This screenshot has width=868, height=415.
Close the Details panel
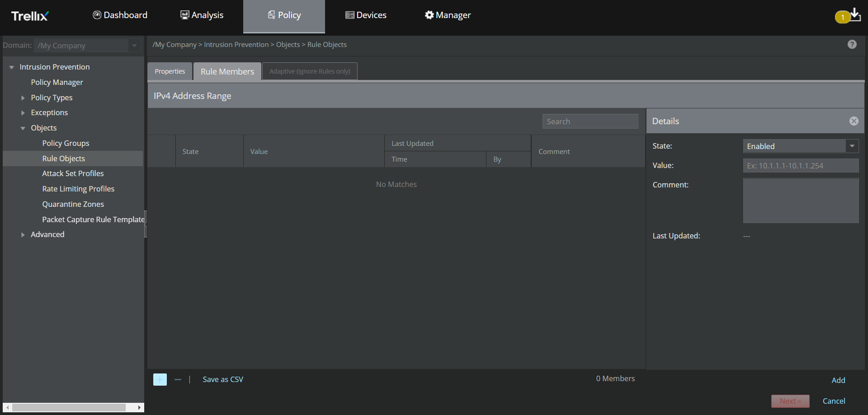(854, 121)
